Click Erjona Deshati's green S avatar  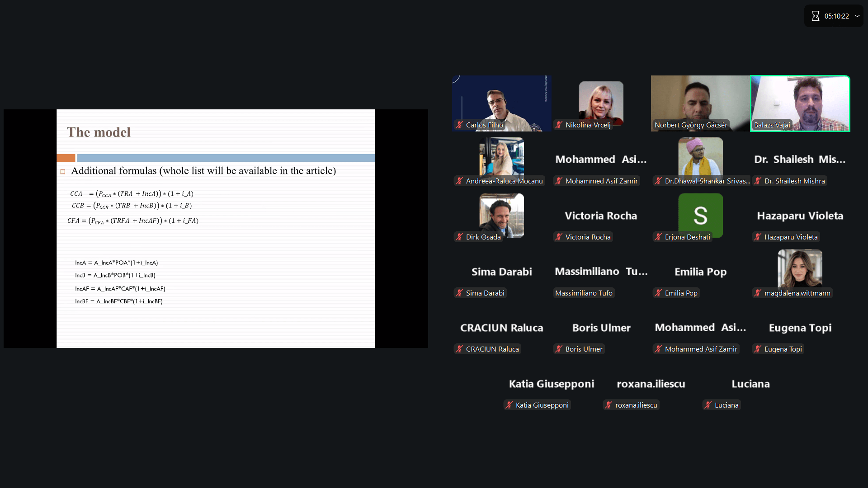[700, 215]
